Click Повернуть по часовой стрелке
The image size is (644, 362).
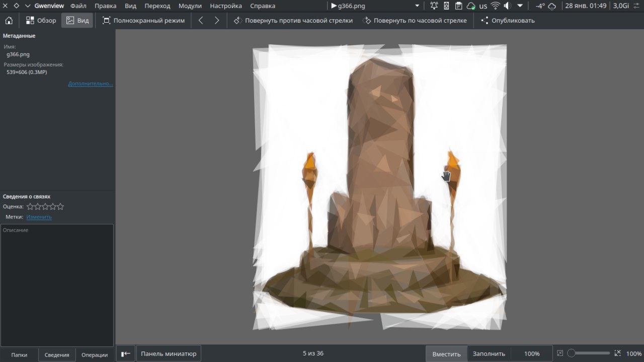415,21
